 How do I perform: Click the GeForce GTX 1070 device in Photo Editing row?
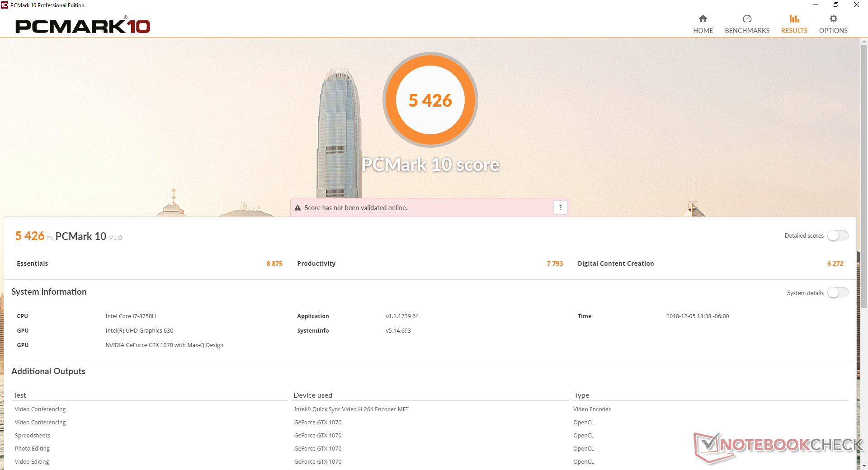[318, 449]
